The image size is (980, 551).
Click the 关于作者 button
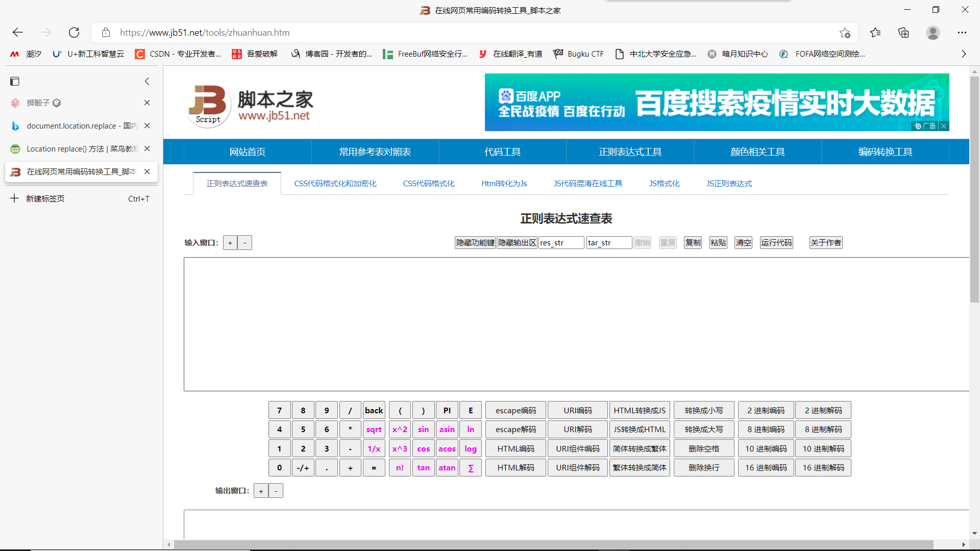point(826,243)
